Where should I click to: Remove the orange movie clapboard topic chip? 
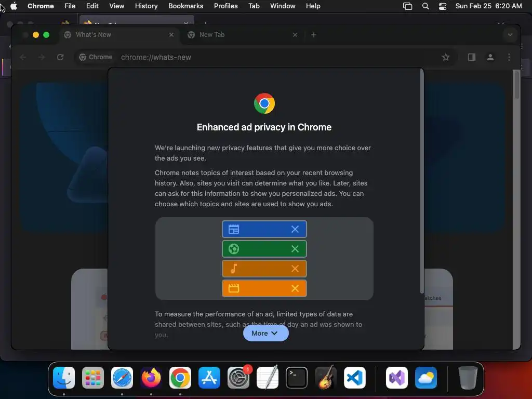295,288
